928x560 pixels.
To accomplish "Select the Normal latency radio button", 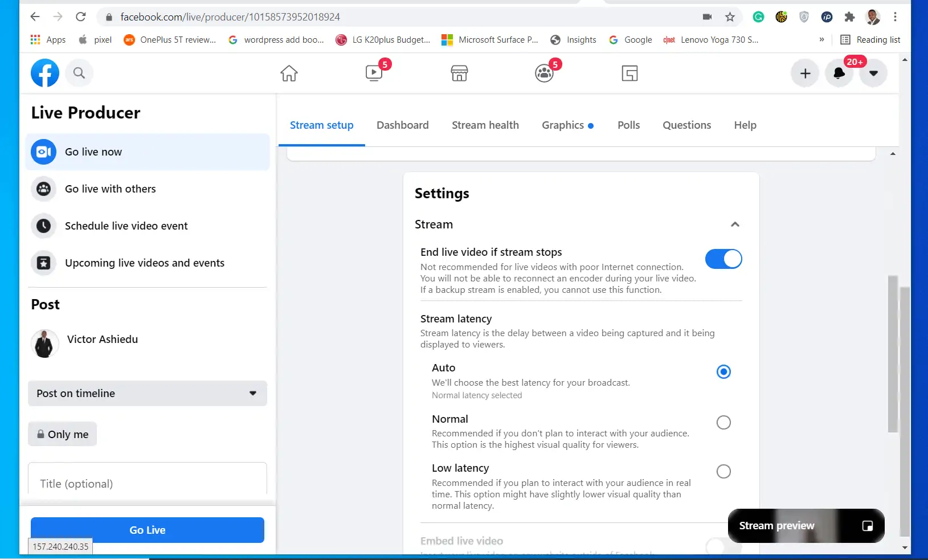I will click(x=723, y=422).
